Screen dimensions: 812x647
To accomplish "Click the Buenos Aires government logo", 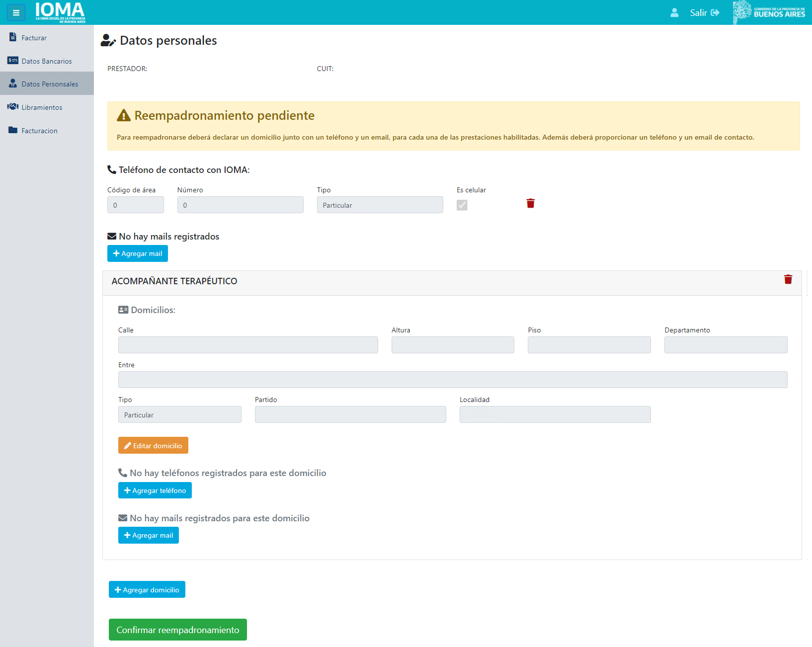I will click(769, 12).
